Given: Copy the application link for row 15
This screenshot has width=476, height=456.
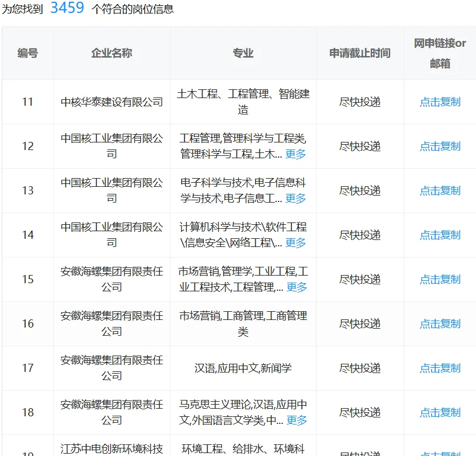Looking at the screenshot, I should tap(440, 279).
